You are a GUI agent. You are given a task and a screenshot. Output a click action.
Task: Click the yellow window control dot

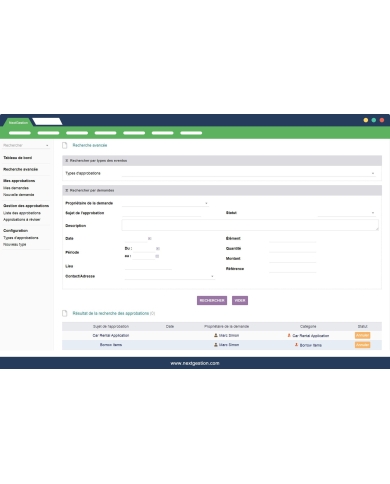coord(366,120)
